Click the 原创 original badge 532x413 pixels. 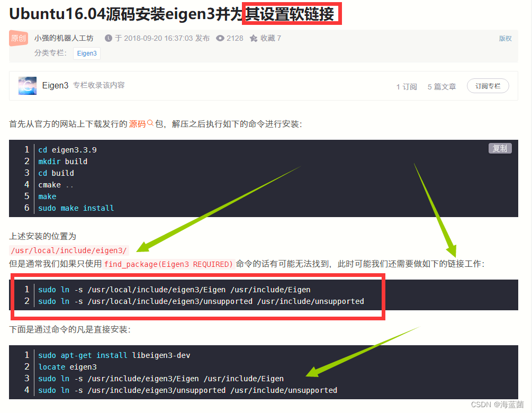(x=17, y=38)
